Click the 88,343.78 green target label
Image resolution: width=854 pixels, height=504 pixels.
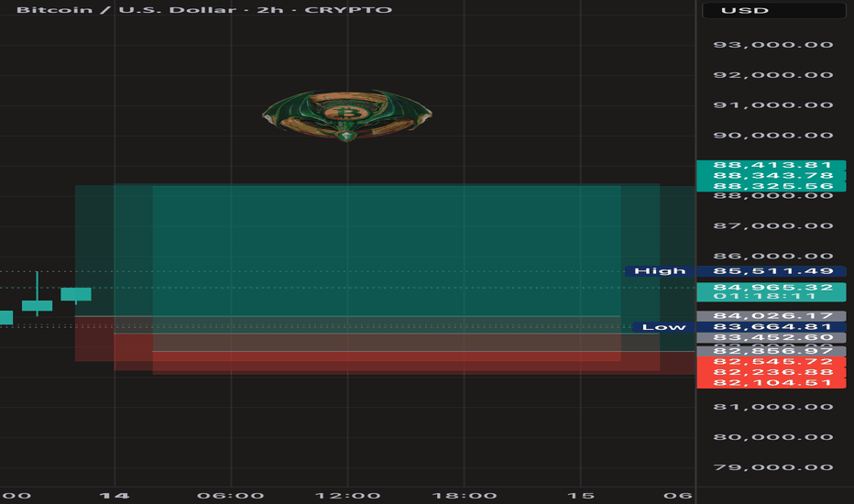772,175
